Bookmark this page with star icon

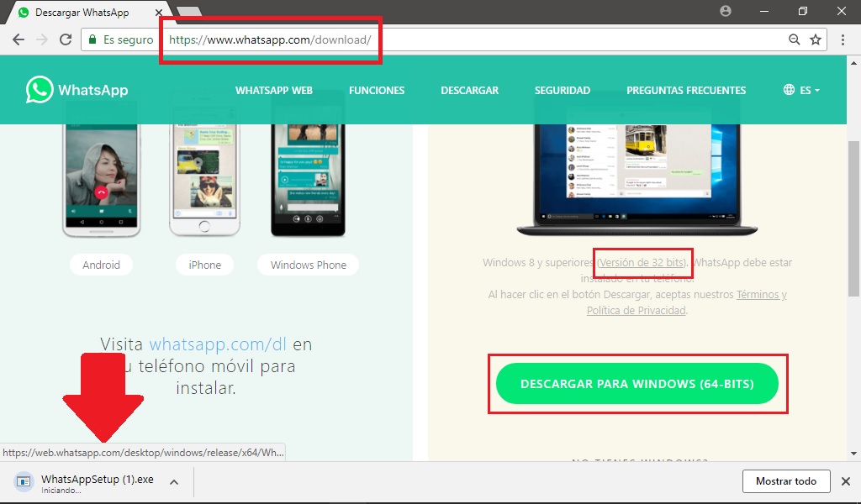(816, 39)
